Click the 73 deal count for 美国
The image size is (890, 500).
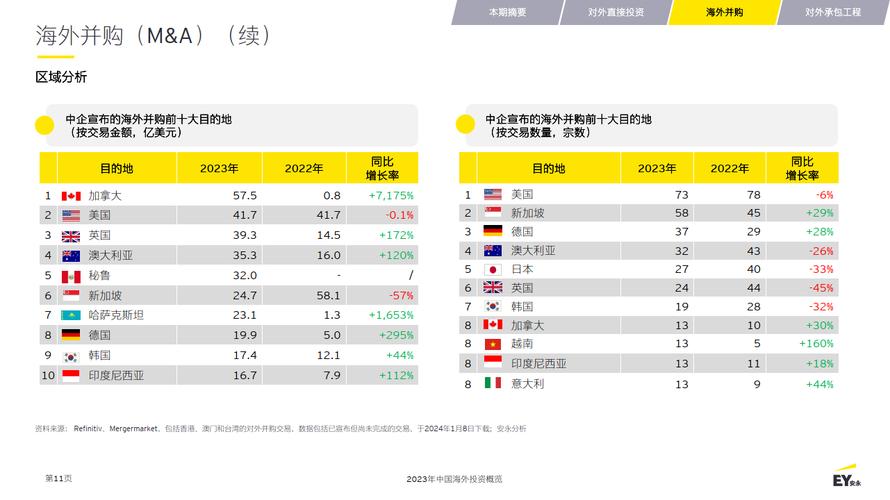click(682, 195)
